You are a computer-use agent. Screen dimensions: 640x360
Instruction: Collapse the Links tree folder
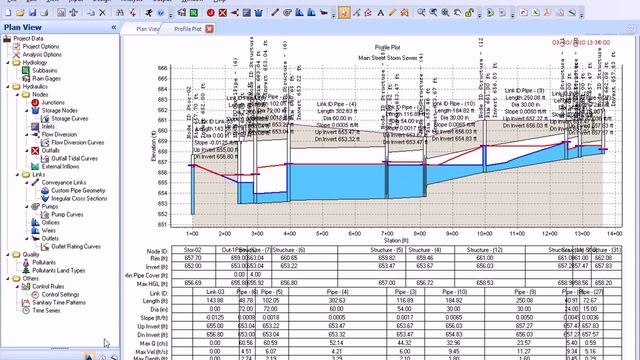[18, 175]
